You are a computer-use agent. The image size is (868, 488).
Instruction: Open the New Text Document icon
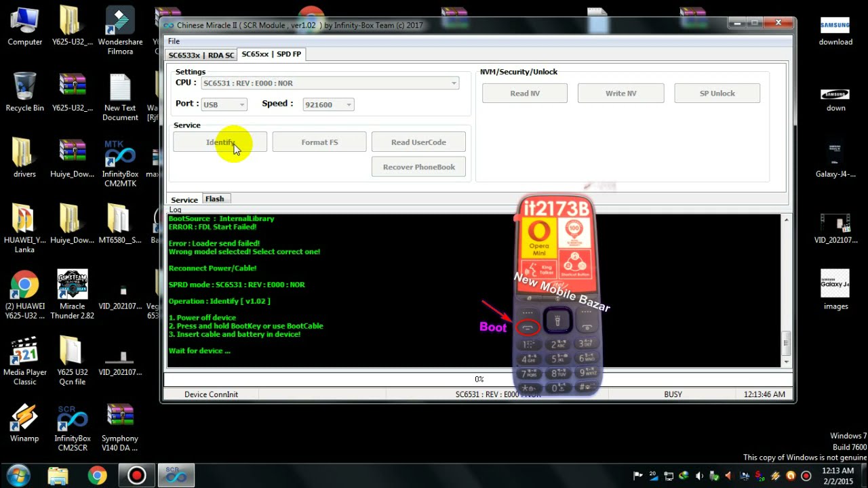point(120,97)
